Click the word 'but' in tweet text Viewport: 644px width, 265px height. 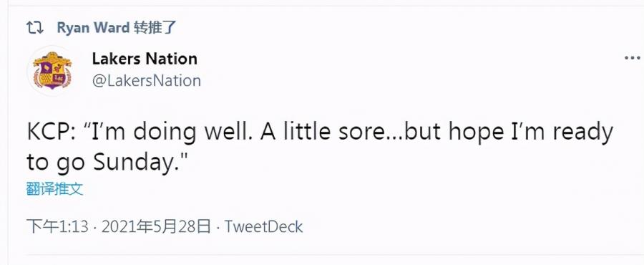pyautogui.click(x=424, y=132)
